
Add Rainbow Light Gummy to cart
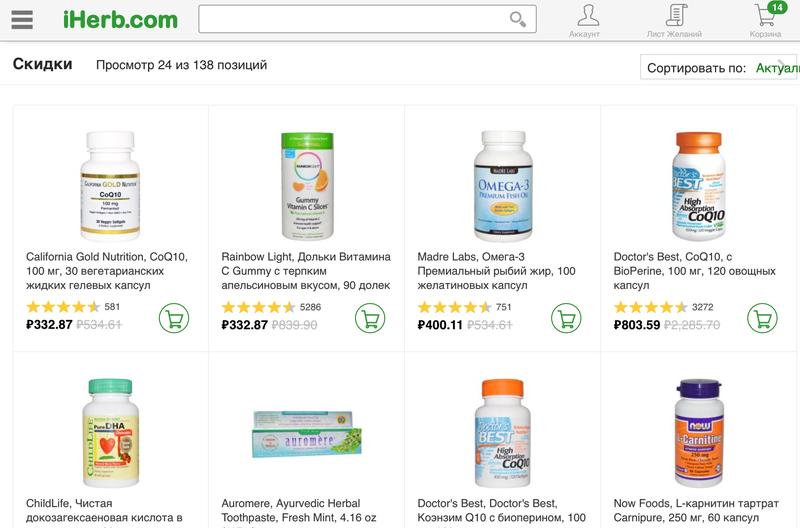click(x=370, y=318)
